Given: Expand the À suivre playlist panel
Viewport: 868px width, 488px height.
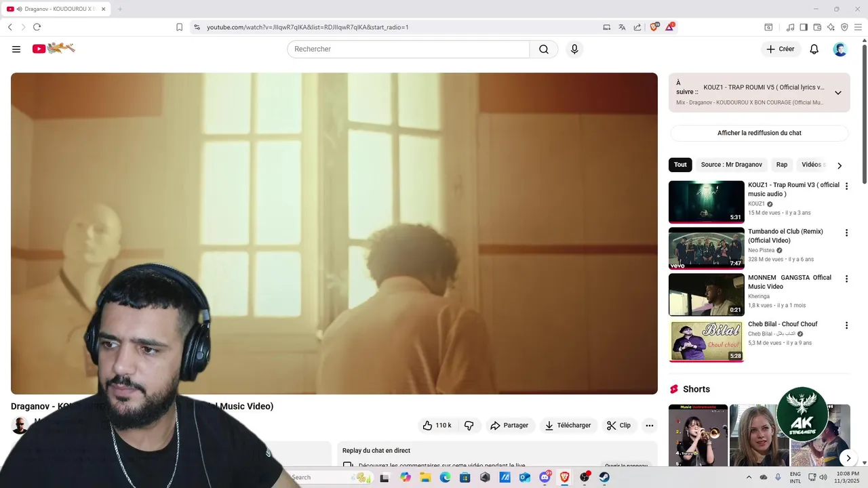Looking at the screenshot, I should click(838, 93).
